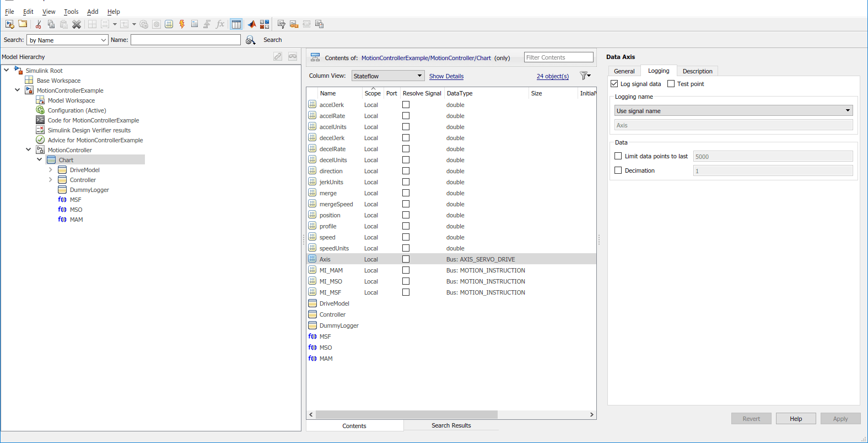
Task: Open the Column View Stateflow dropdown
Action: coord(388,76)
